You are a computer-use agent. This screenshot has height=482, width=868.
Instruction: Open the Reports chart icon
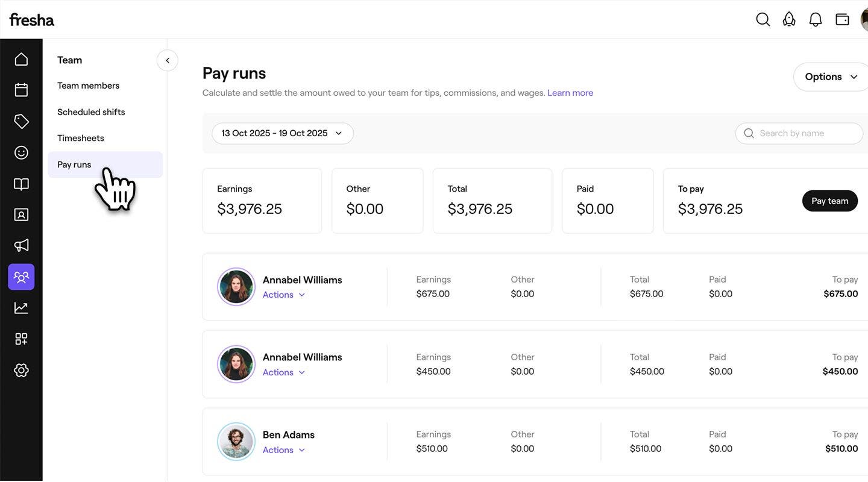[21, 307]
